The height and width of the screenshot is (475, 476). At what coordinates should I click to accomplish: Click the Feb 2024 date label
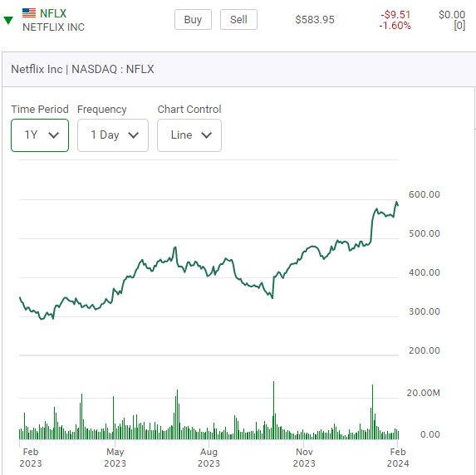398,458
